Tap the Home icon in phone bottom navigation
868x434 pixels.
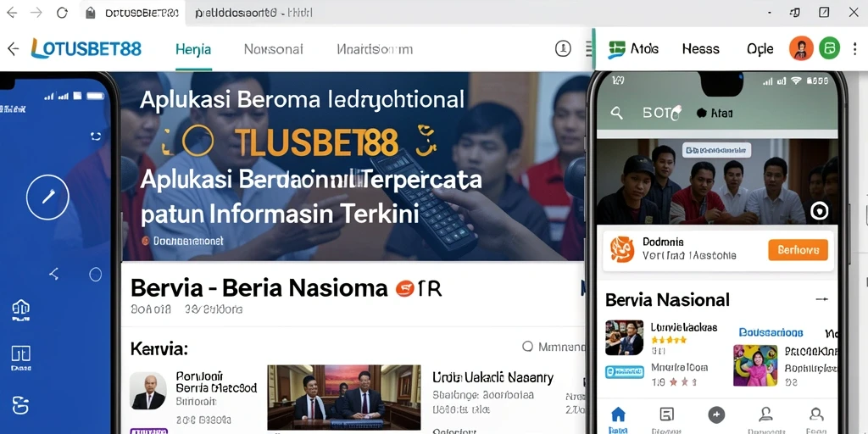point(618,414)
